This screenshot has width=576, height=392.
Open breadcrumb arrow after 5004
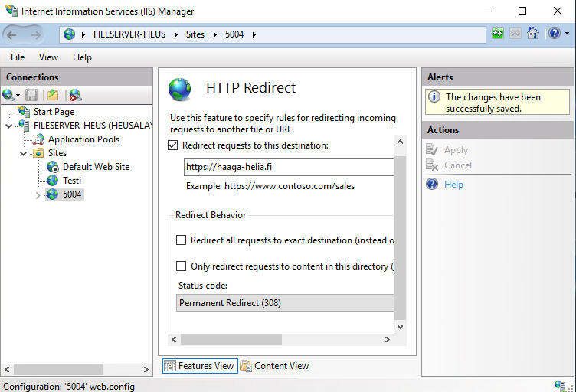coord(254,35)
